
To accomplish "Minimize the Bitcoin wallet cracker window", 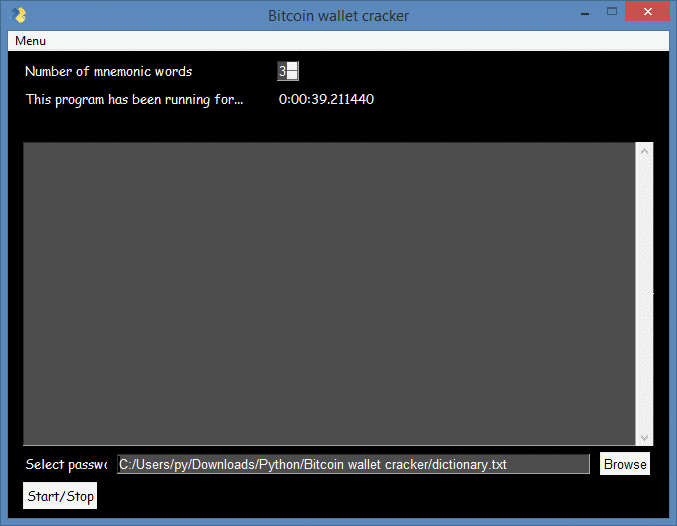I will coord(585,13).
